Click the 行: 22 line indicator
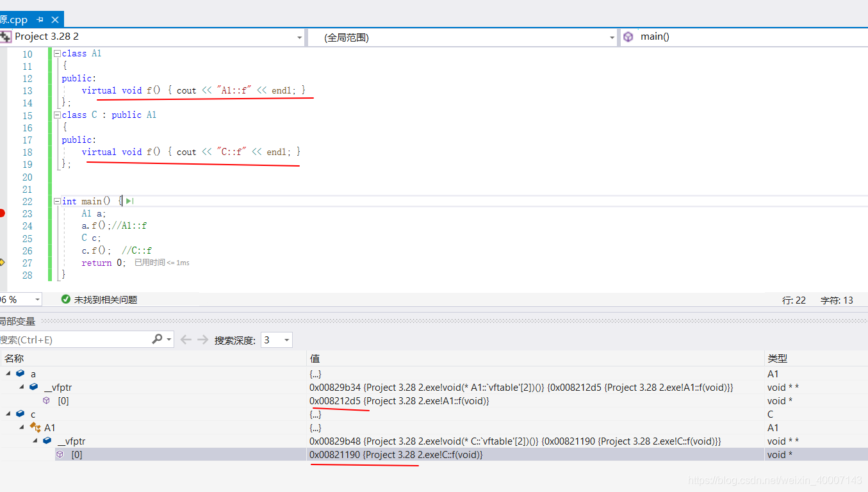This screenshot has width=868, height=492. (794, 300)
